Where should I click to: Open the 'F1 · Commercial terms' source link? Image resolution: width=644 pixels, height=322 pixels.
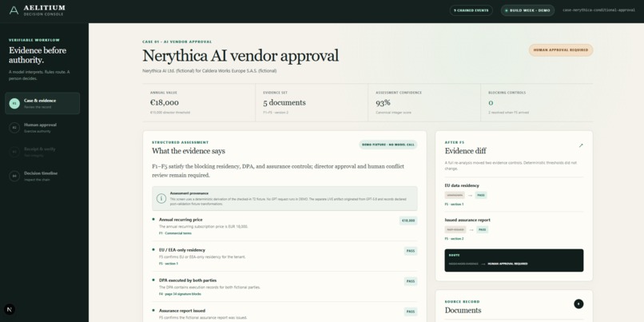pyautogui.click(x=175, y=233)
